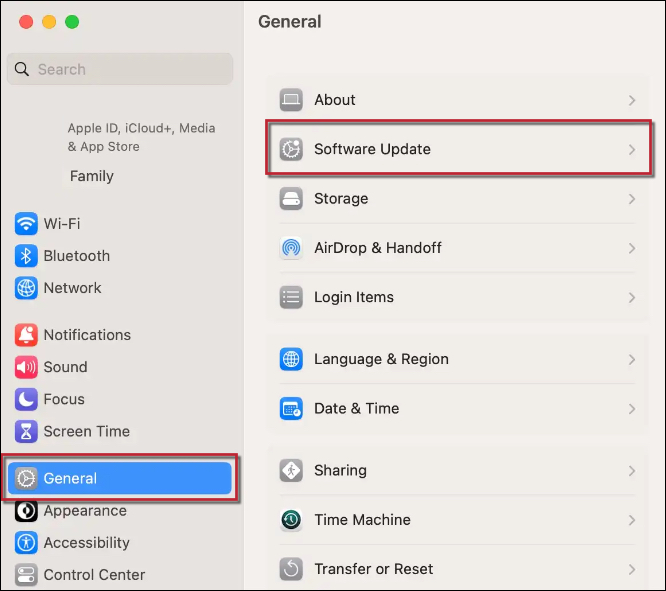Image resolution: width=666 pixels, height=591 pixels.
Task: Open the Time Machine label
Action: click(x=362, y=520)
